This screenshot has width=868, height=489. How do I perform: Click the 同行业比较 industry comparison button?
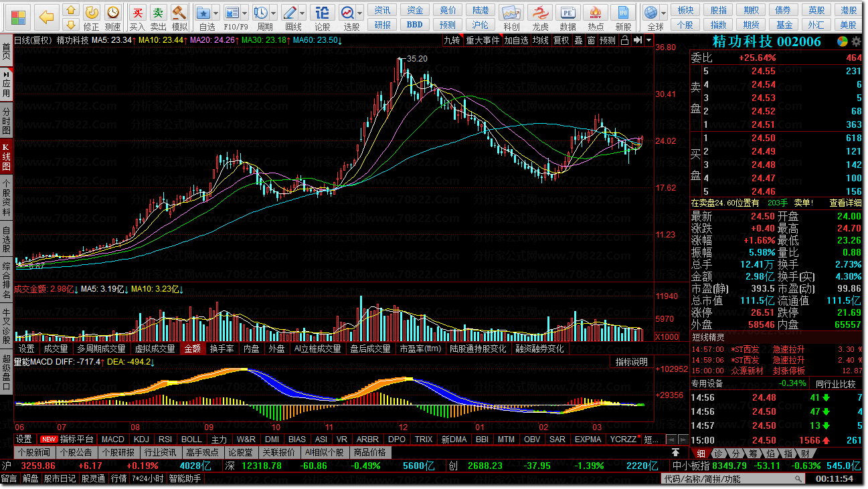pos(836,384)
